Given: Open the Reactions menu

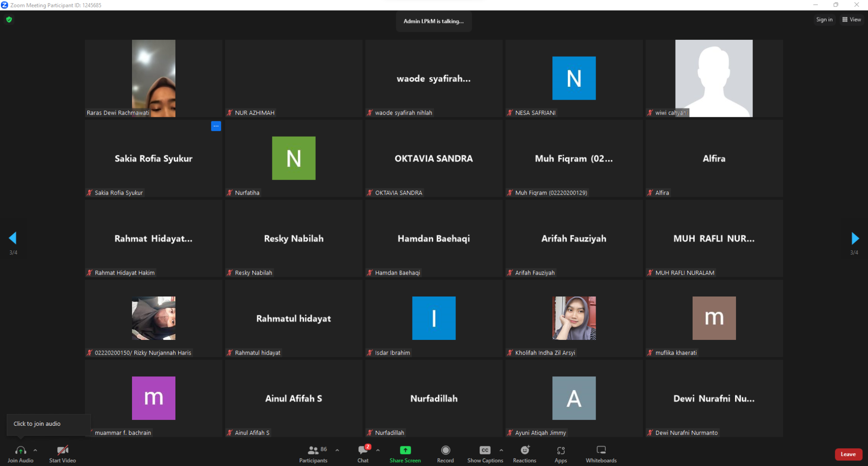Looking at the screenshot, I should tap(524, 454).
